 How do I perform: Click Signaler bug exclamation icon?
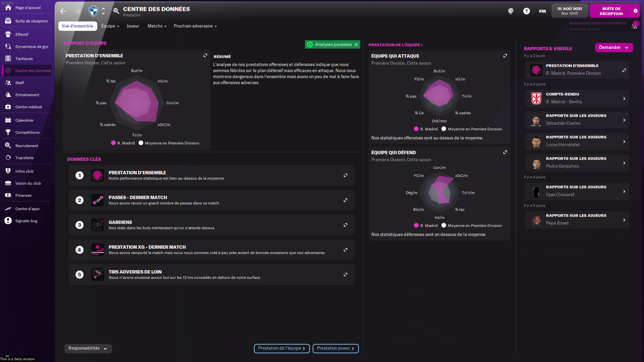(x=8, y=221)
